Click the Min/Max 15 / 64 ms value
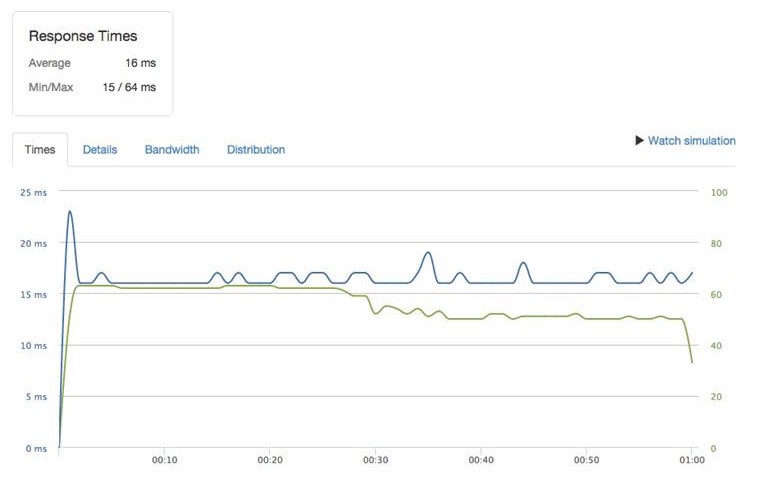This screenshot has width=773, height=480. click(129, 87)
